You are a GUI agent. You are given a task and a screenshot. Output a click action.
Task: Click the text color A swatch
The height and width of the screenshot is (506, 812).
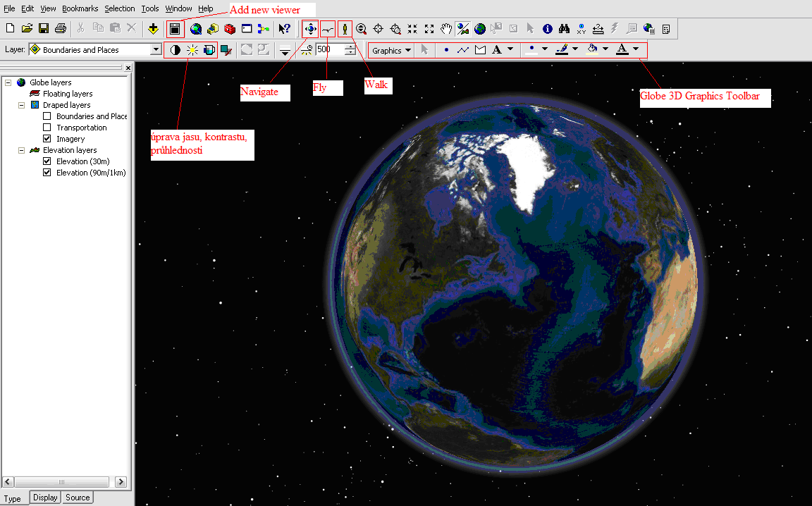pos(622,50)
